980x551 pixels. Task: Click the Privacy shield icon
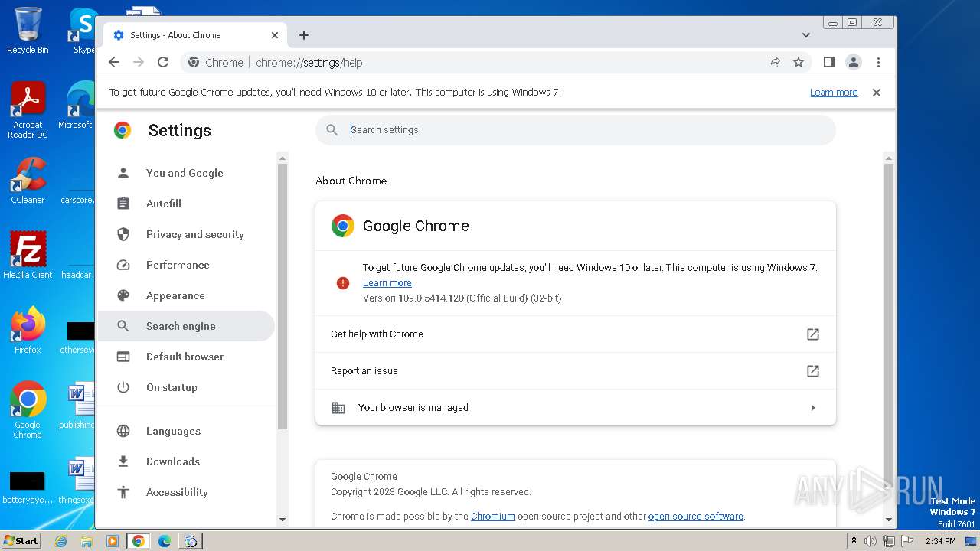pyautogui.click(x=123, y=234)
